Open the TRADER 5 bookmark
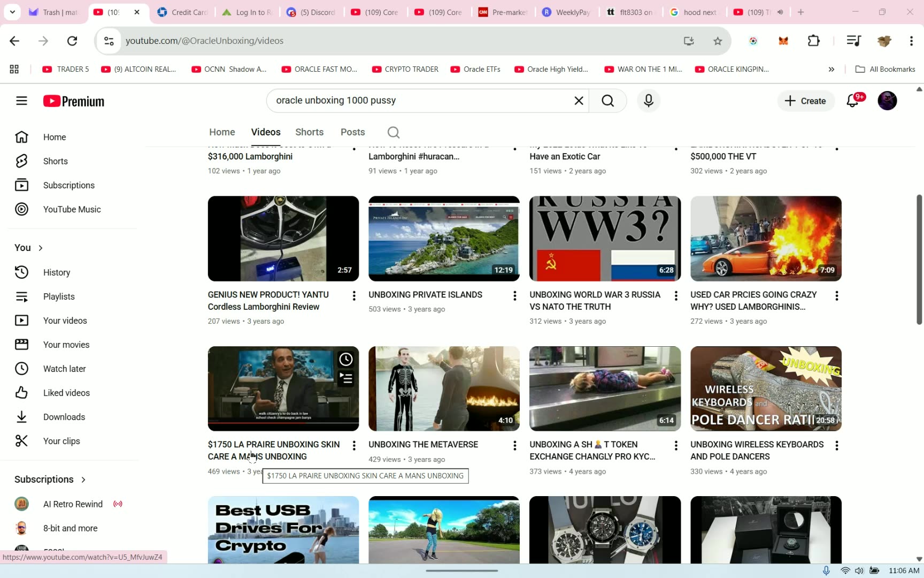 click(66, 69)
